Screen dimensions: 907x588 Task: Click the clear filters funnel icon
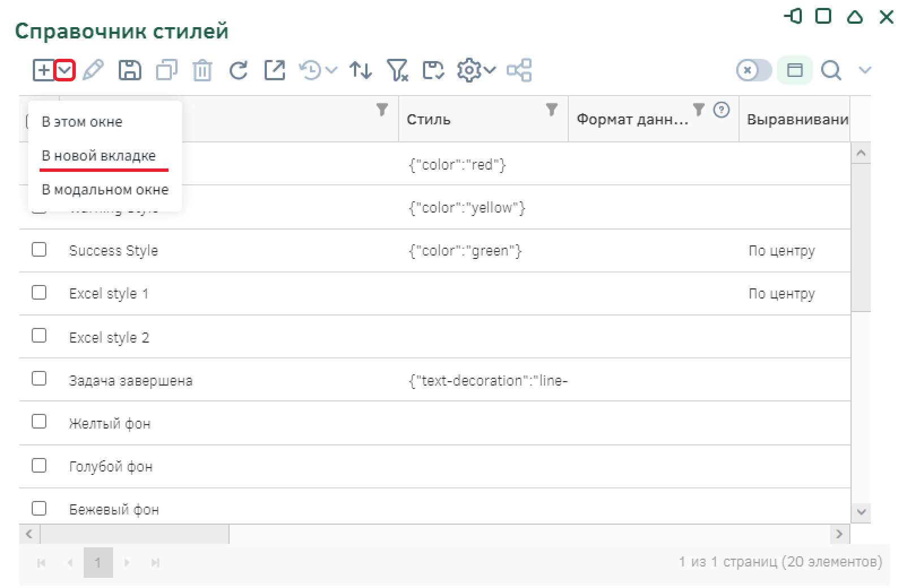(x=397, y=71)
